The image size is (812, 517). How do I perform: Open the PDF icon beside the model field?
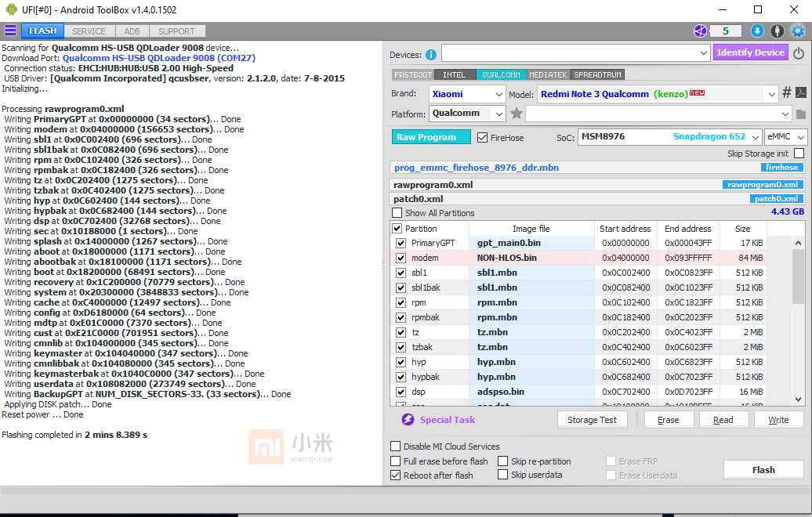[801, 93]
